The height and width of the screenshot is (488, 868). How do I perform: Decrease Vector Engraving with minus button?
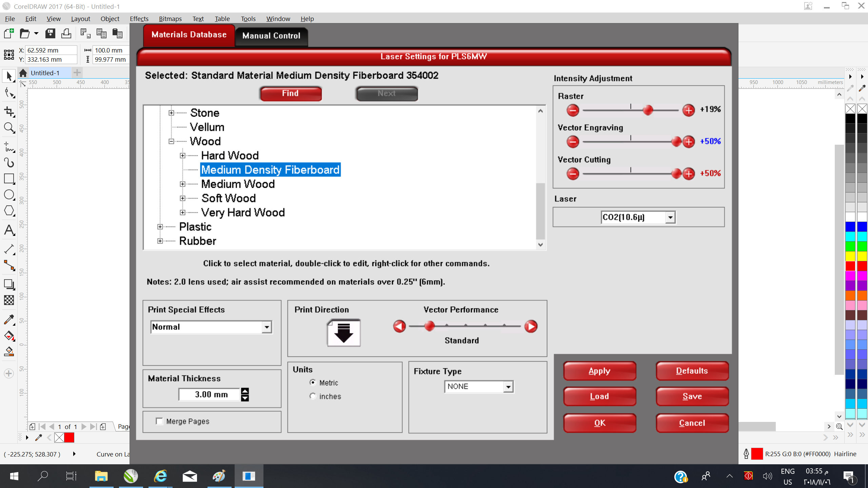click(573, 142)
